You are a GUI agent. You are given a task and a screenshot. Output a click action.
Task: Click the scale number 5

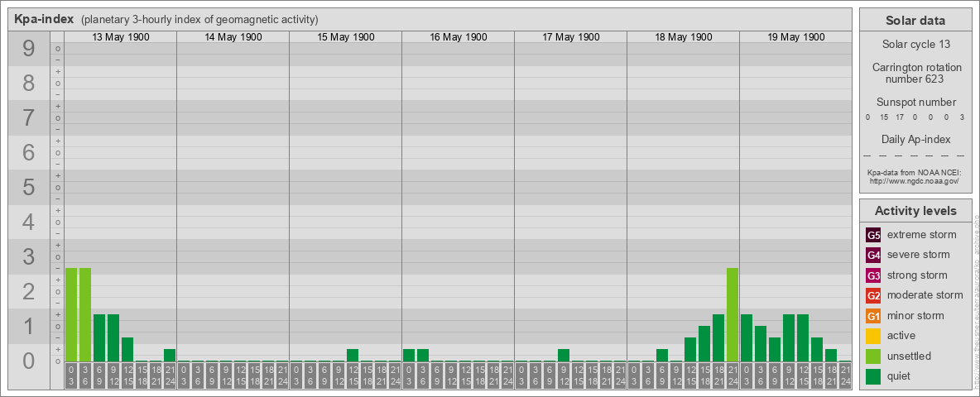click(28, 187)
